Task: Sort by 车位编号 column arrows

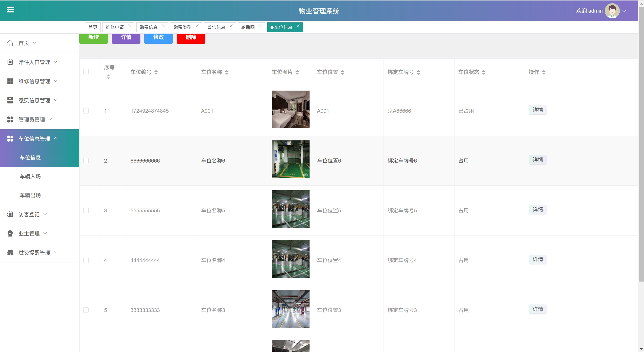Action: (x=156, y=72)
